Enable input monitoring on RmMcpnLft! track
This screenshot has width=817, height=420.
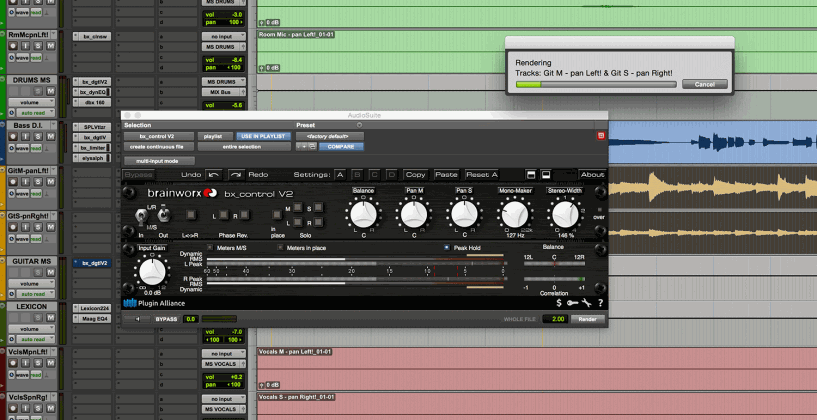(26, 46)
